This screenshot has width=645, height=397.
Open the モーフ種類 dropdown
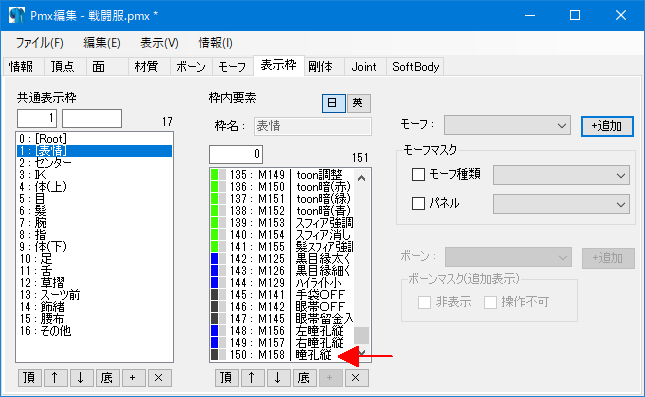(x=561, y=175)
